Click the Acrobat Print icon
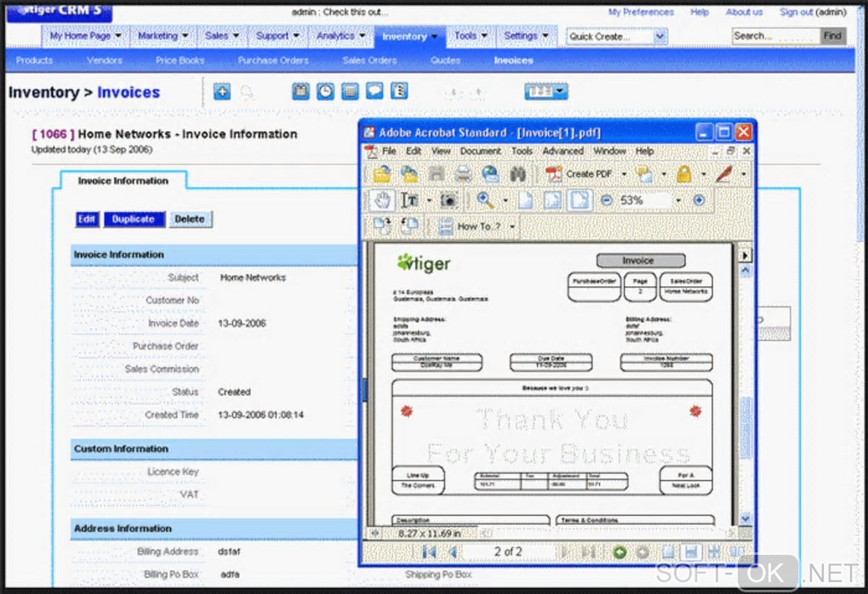This screenshot has height=594, width=868. click(x=463, y=174)
